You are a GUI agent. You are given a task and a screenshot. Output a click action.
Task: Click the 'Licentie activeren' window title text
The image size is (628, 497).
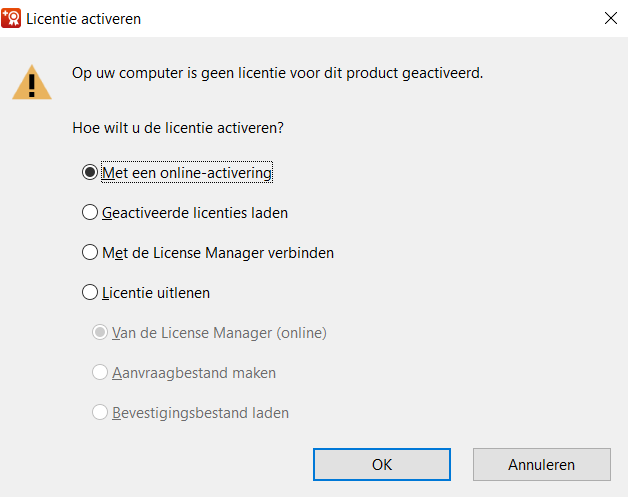(84, 19)
